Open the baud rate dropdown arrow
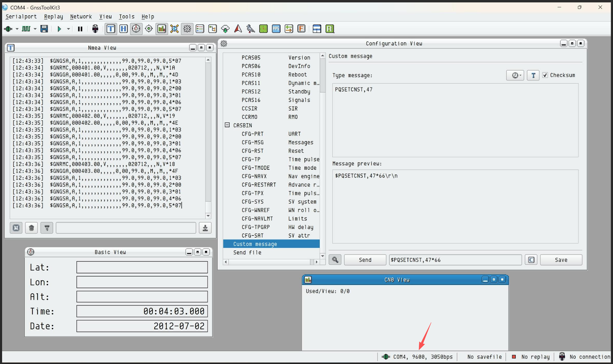The height and width of the screenshot is (364, 613). (x=35, y=29)
